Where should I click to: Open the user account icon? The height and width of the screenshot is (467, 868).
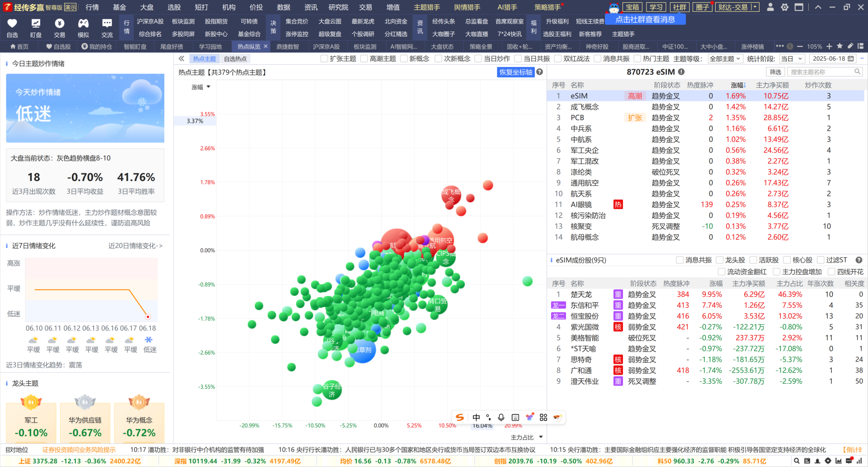point(771,7)
